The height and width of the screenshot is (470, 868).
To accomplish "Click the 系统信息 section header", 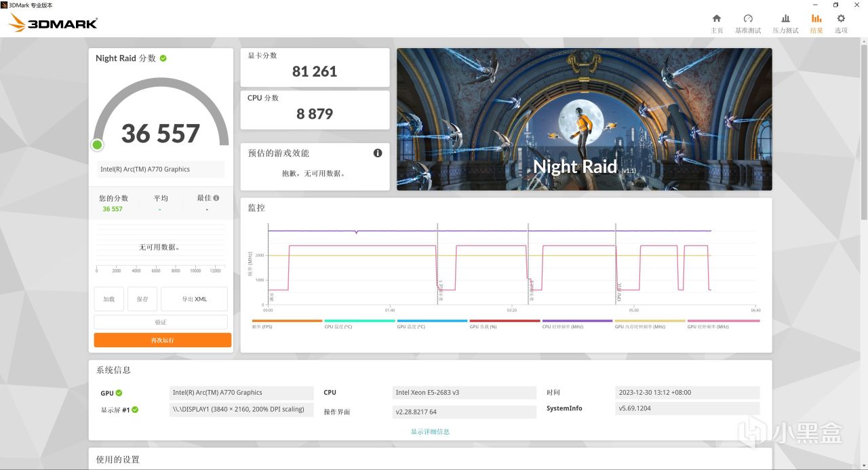I will (x=113, y=370).
